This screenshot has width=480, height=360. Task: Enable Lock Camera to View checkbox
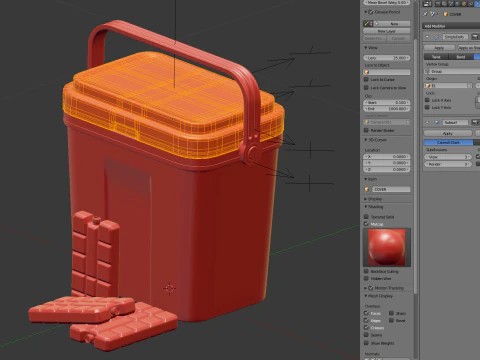tap(366, 87)
